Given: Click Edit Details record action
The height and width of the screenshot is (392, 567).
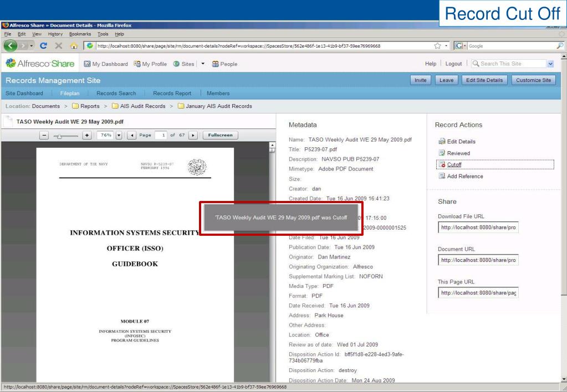Looking at the screenshot, I should tap(457, 142).
